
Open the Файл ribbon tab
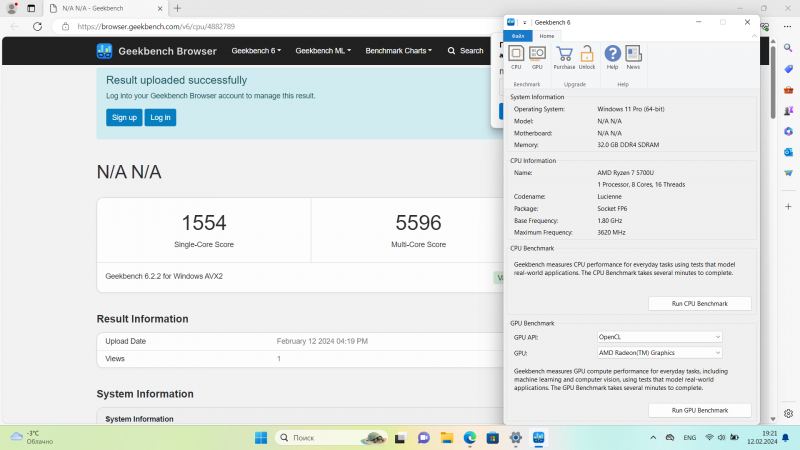[x=518, y=36]
